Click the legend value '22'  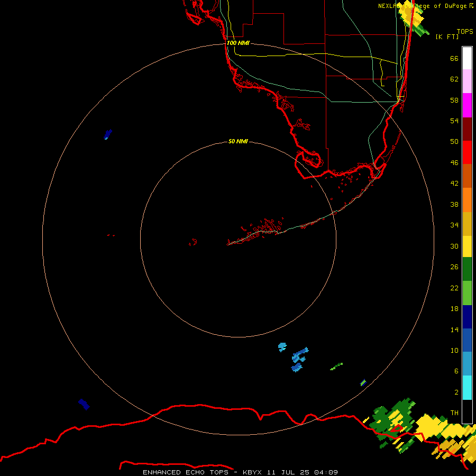[454, 288]
